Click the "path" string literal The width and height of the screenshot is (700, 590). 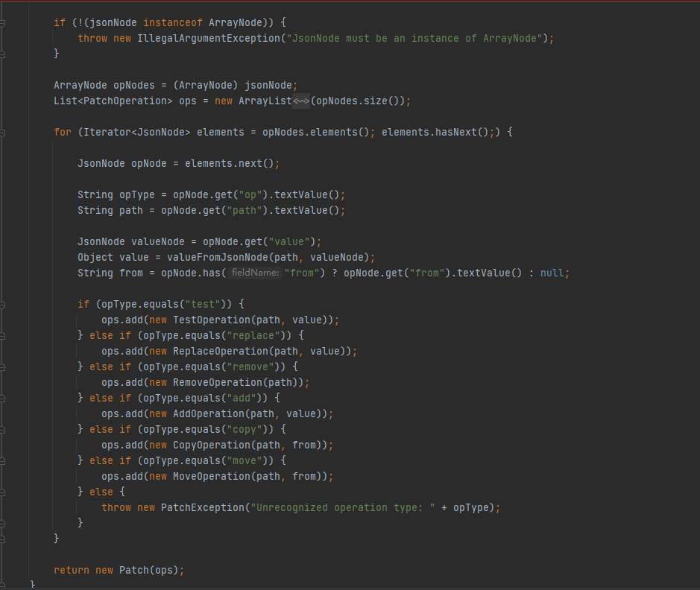(x=245, y=210)
